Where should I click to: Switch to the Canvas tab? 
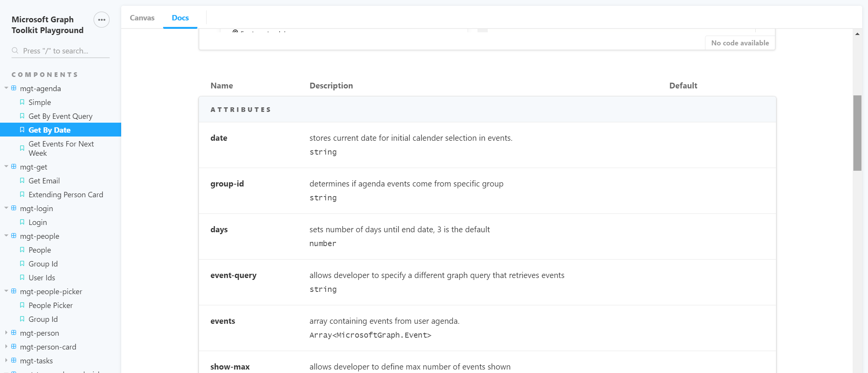click(x=142, y=18)
